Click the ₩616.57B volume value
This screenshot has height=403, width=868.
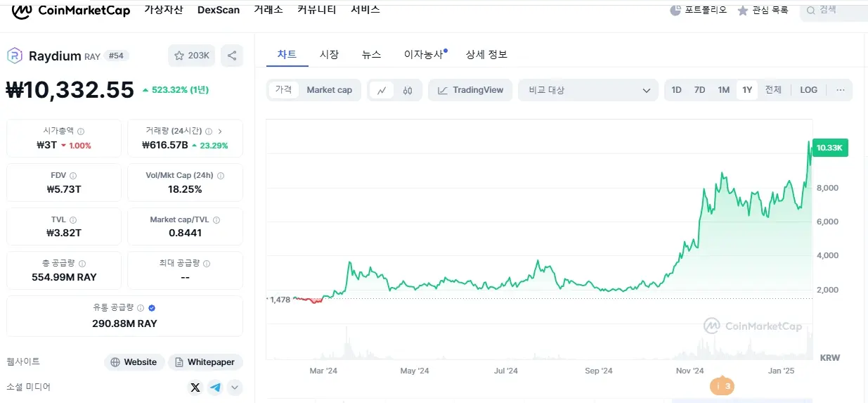click(x=164, y=145)
